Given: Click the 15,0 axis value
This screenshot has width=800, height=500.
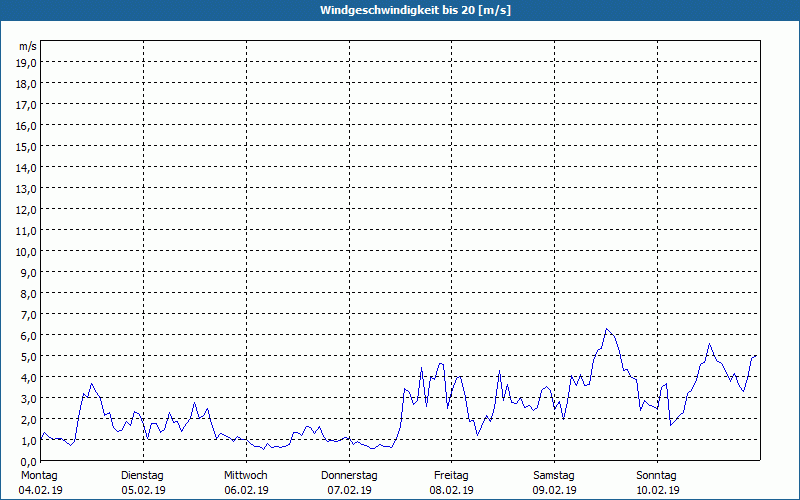Looking at the screenshot, I should pyautogui.click(x=27, y=147).
